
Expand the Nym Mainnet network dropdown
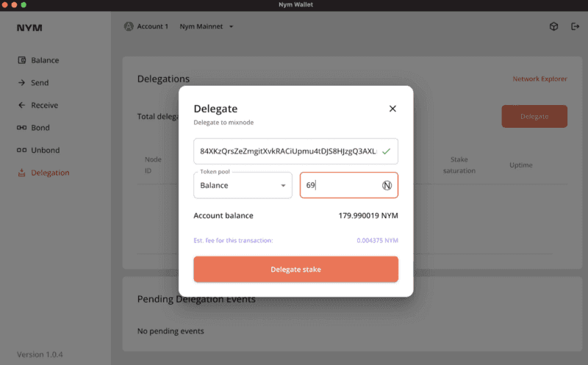coord(207,26)
